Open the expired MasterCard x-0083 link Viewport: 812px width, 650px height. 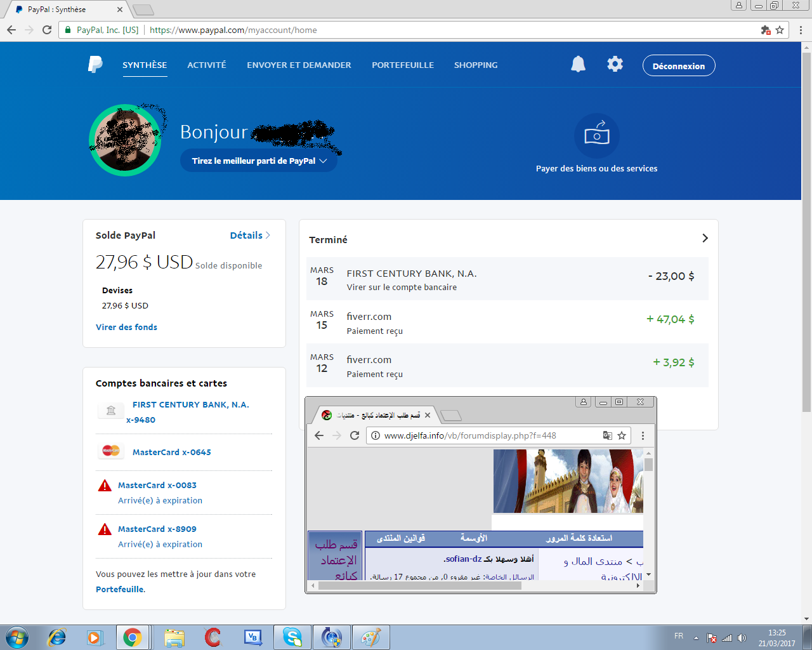pyautogui.click(x=157, y=485)
